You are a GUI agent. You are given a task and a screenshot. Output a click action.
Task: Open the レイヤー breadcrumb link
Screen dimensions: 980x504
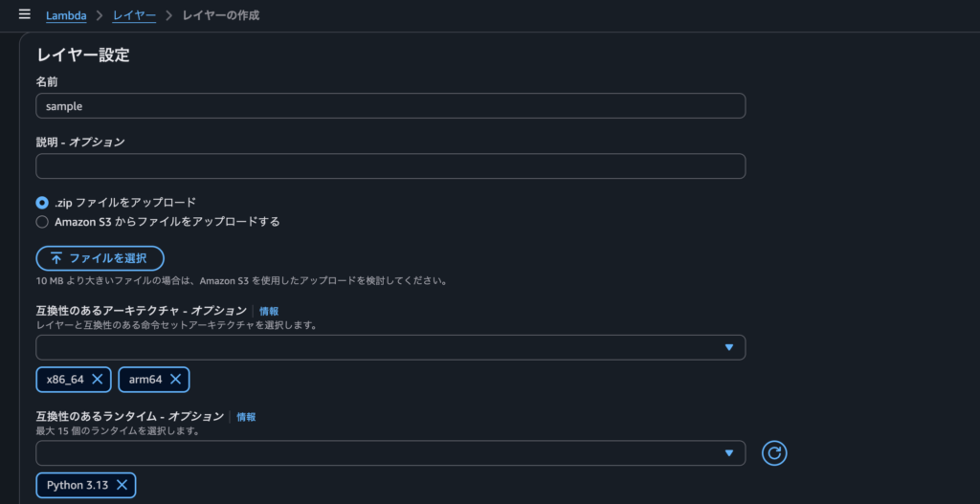134,15
